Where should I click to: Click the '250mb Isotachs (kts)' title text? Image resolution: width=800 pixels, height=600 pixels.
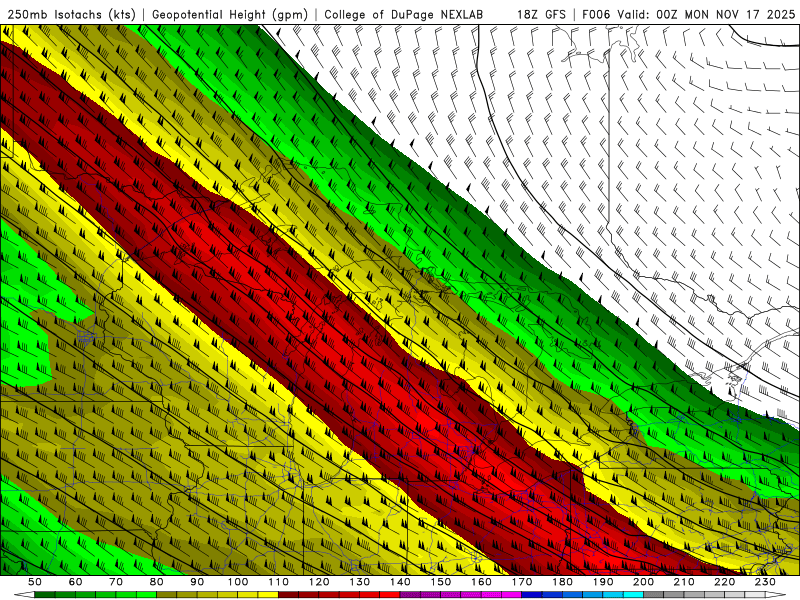click(x=71, y=14)
